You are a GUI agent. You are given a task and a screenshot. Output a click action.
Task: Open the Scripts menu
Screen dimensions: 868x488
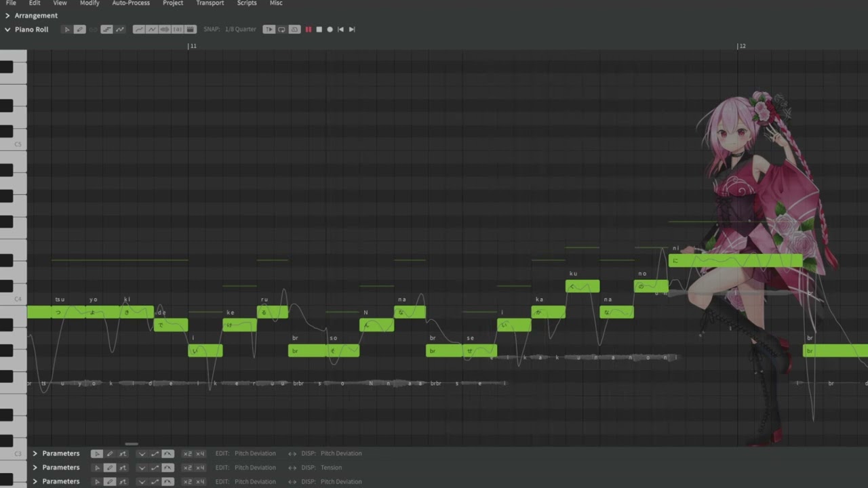point(247,3)
